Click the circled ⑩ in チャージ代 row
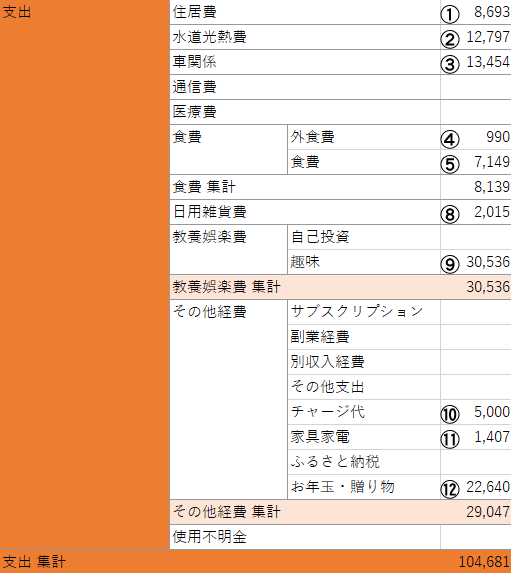This screenshot has height=573, width=511. 450,414
